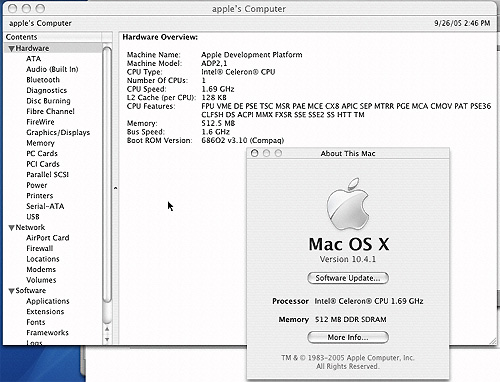Select PC Cards entry
The width and height of the screenshot is (500, 382).
[42, 154]
